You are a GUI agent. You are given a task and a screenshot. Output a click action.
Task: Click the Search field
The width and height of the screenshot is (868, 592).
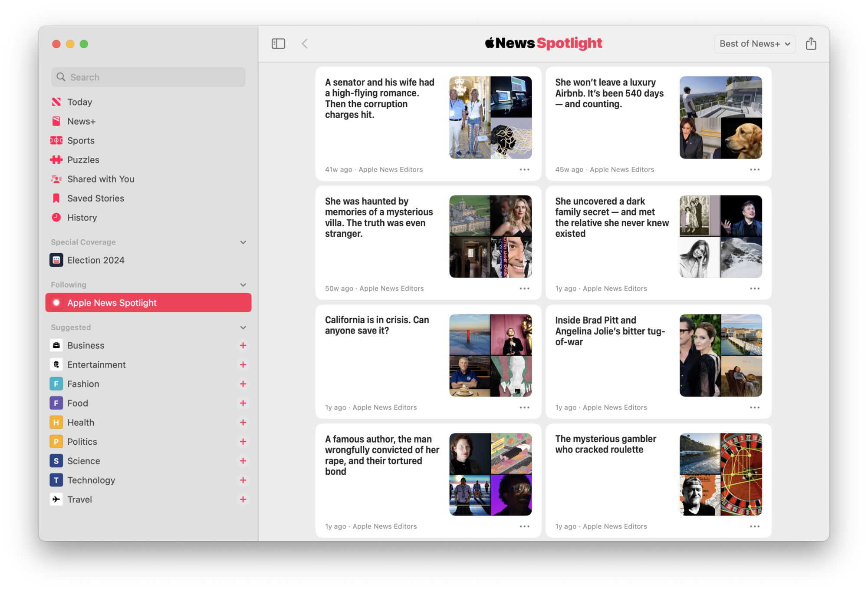tap(148, 77)
